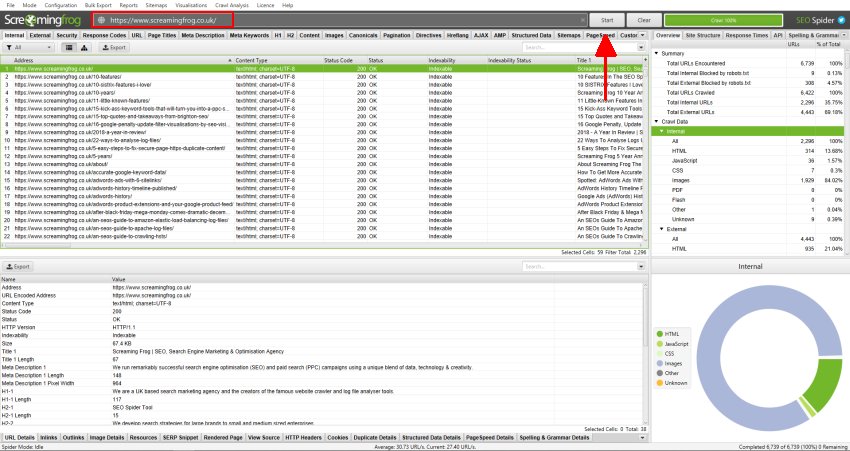Select Total URLs Crawled summary row
The height and width of the screenshot is (451, 850).
[x=749, y=93]
